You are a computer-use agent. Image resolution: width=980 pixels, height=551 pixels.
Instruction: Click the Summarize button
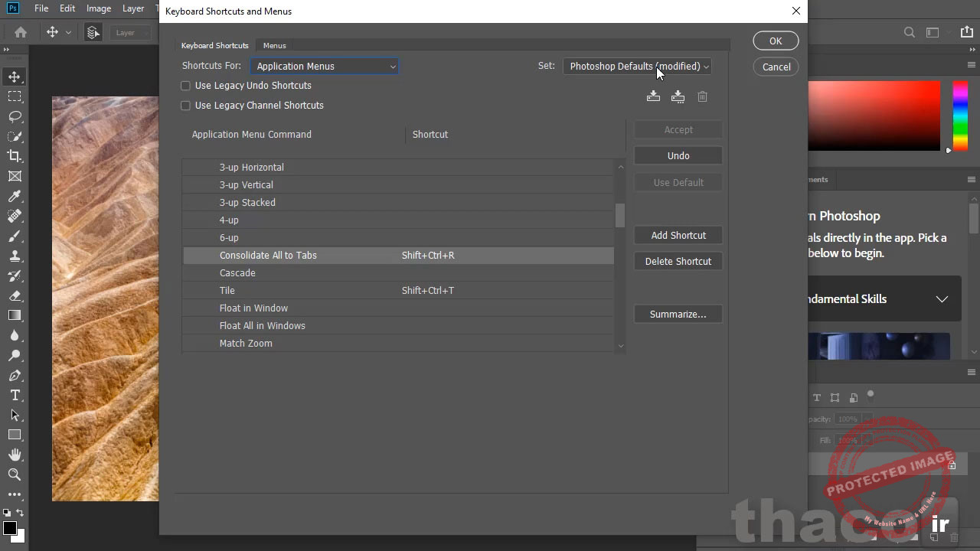(678, 314)
